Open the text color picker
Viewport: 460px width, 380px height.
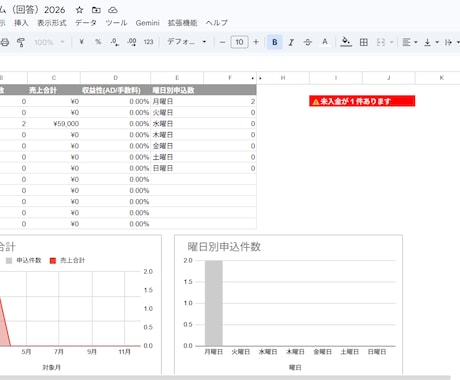(x=325, y=42)
